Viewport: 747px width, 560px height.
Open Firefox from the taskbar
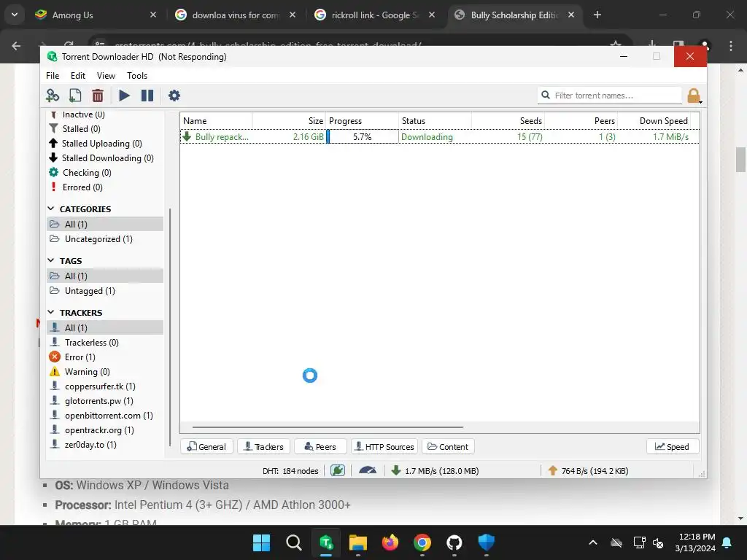point(390,542)
